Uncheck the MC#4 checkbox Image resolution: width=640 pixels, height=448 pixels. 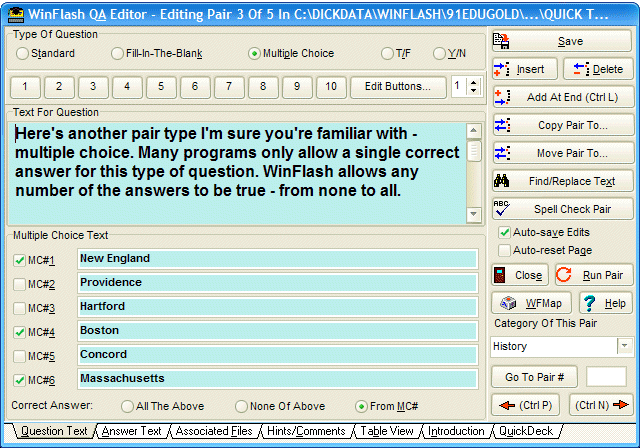[19, 333]
